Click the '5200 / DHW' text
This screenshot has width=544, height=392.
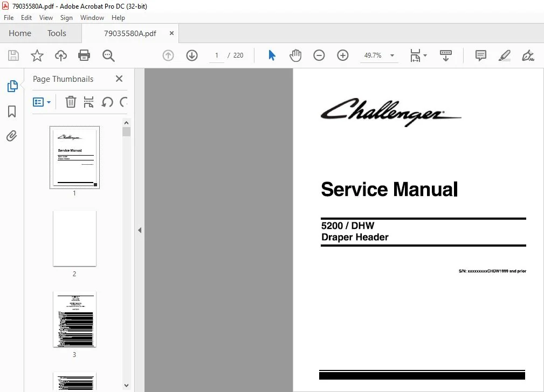(348, 226)
